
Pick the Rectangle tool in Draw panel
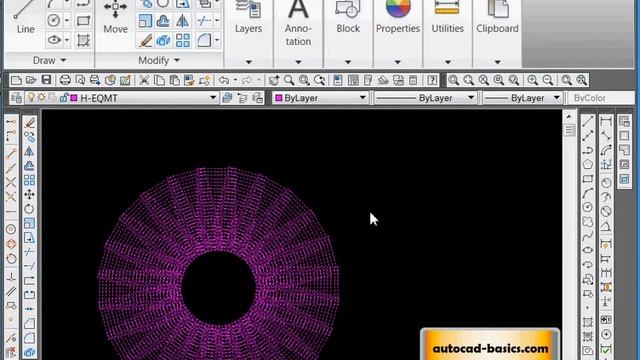coord(83,20)
